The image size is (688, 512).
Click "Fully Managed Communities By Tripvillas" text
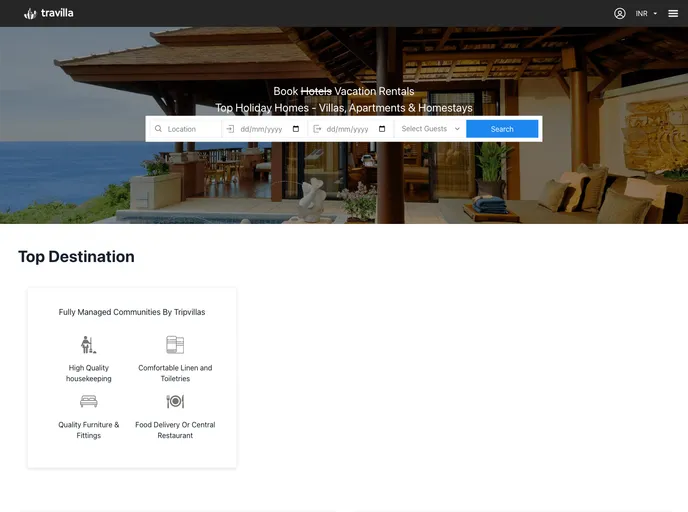tap(132, 312)
